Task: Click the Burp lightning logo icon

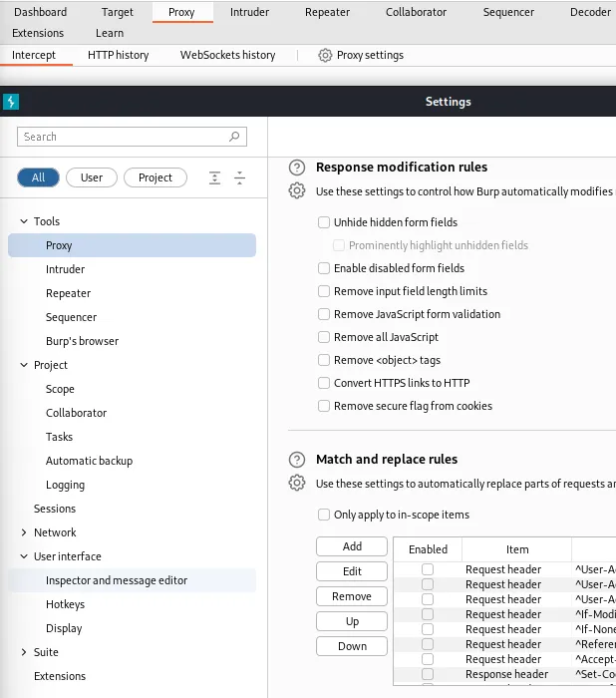Action: point(11,102)
